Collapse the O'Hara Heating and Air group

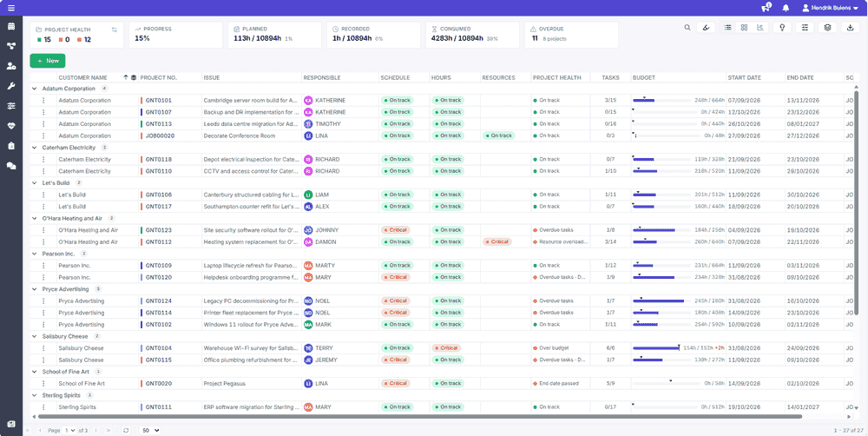click(35, 218)
